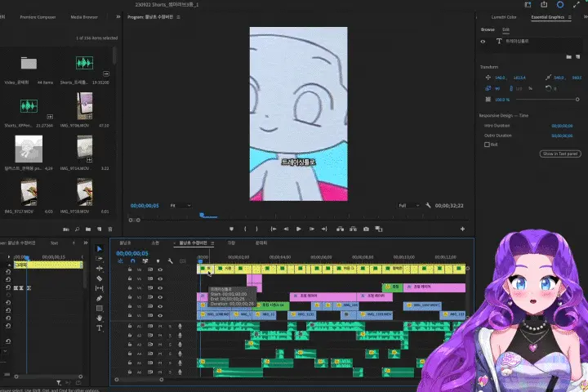Open the Fit zoom level dropdown

point(180,206)
